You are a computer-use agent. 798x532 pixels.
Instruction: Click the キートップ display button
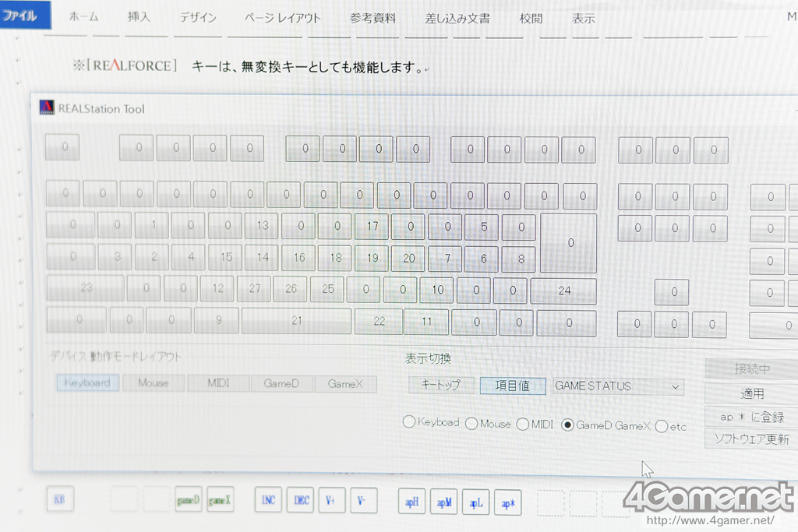click(x=441, y=385)
